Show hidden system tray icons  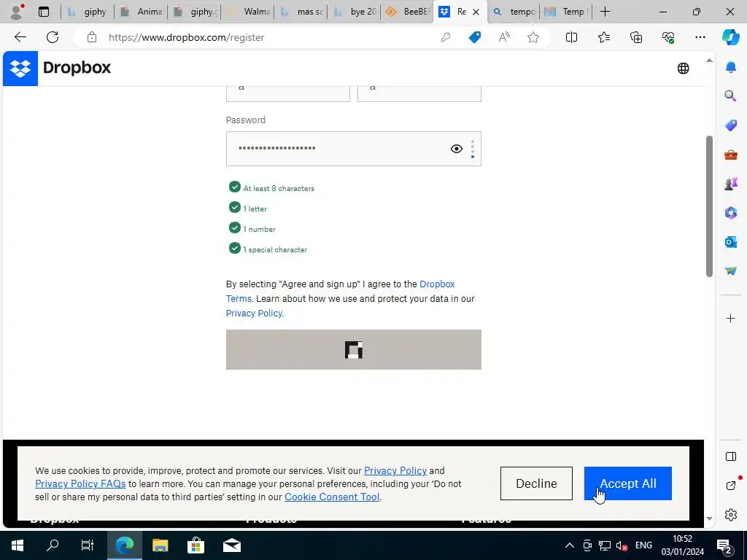click(x=569, y=545)
